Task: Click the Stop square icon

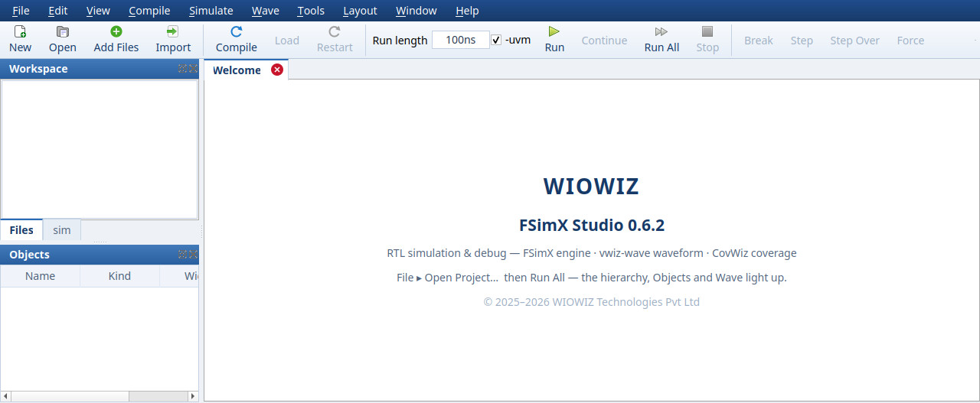Action: [x=707, y=31]
